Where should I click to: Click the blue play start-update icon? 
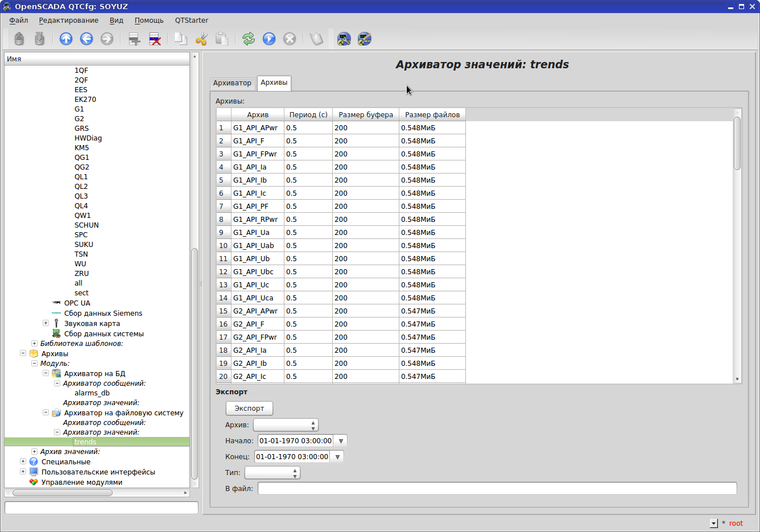click(269, 39)
